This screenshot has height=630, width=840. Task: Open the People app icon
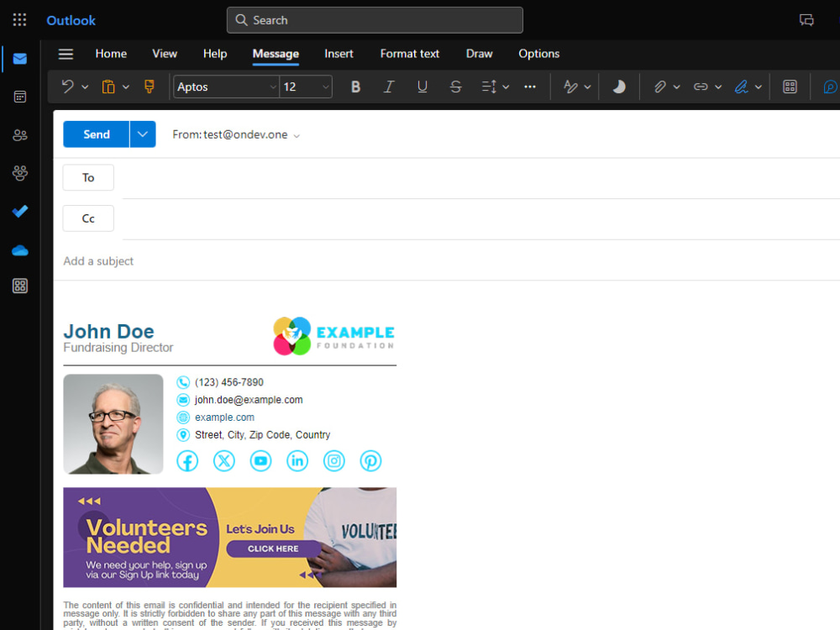[x=19, y=135]
